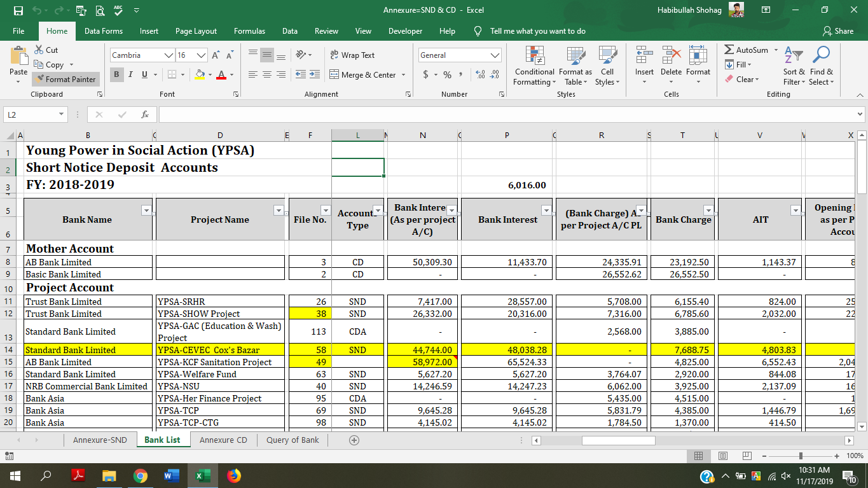Open the number format General dropdown

point(495,55)
